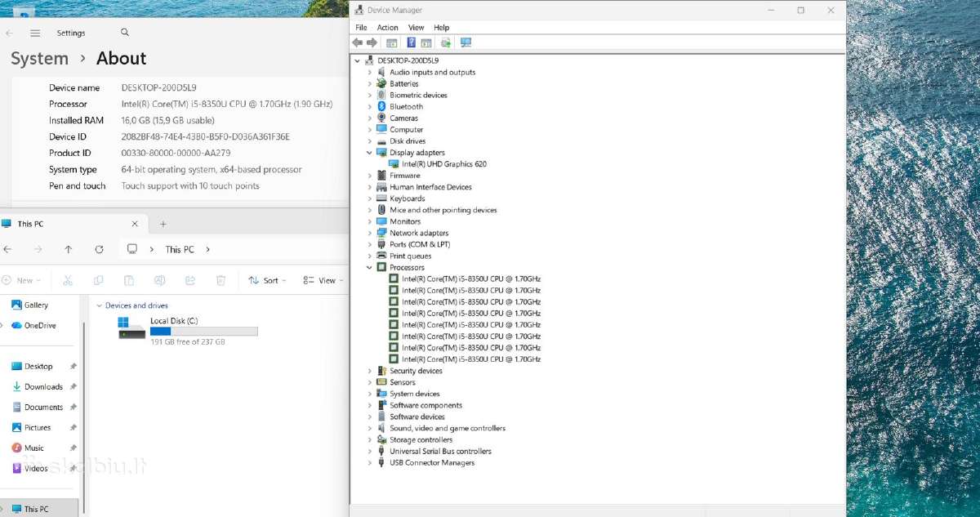Open the Help menu in Device Manager
Viewport: 980px width, 517px height.
click(441, 28)
